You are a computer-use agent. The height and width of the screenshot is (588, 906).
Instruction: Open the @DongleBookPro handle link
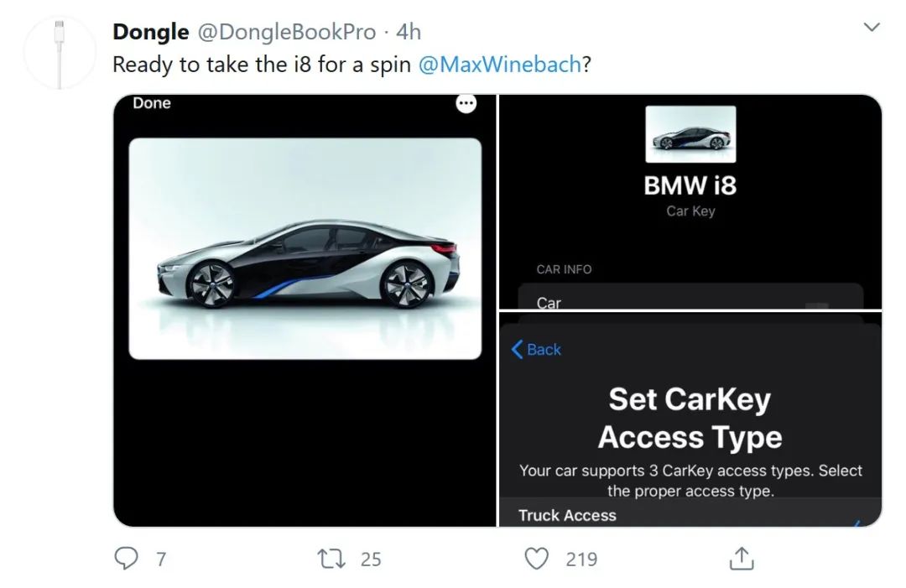click(286, 32)
